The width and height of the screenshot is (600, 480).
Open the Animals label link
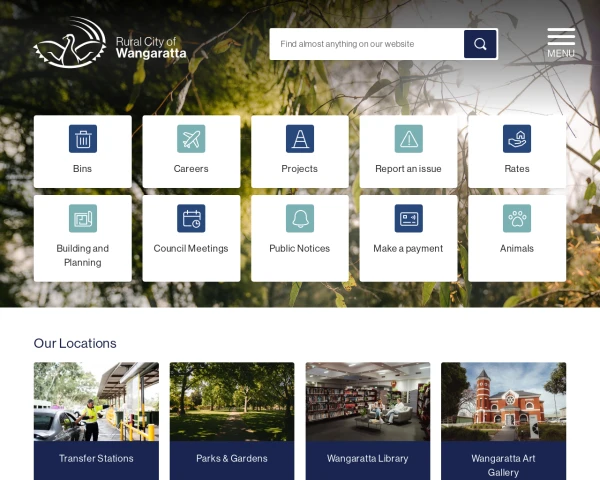(517, 248)
